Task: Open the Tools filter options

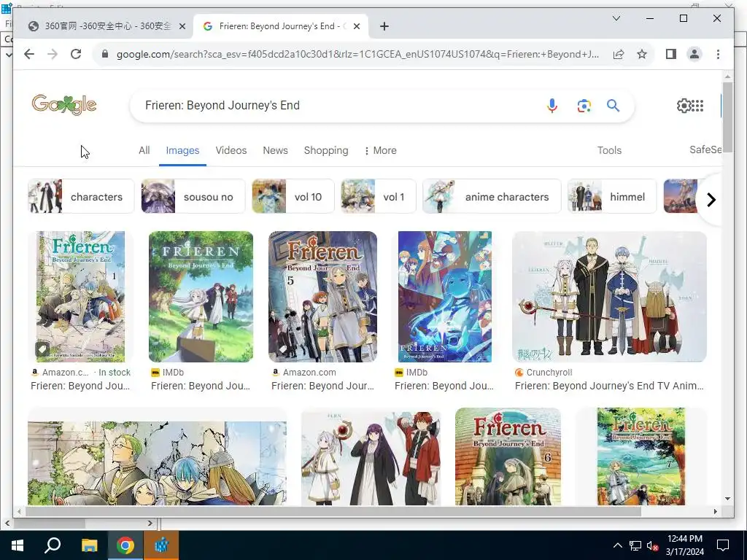Action: [609, 150]
